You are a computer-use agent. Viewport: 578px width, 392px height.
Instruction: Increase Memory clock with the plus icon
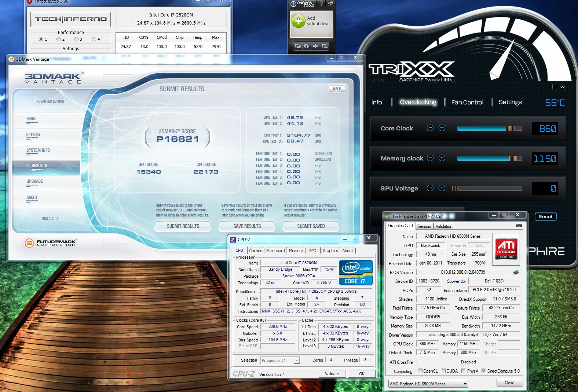tap(442, 158)
